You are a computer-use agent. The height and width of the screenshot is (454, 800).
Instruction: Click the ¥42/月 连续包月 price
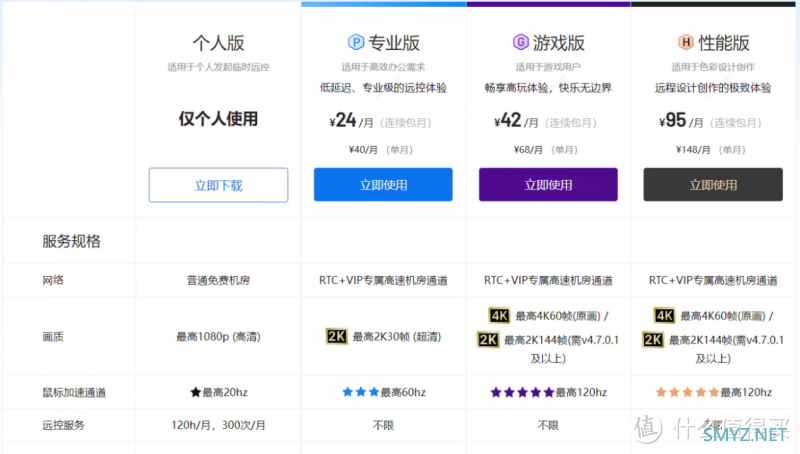[545, 121]
